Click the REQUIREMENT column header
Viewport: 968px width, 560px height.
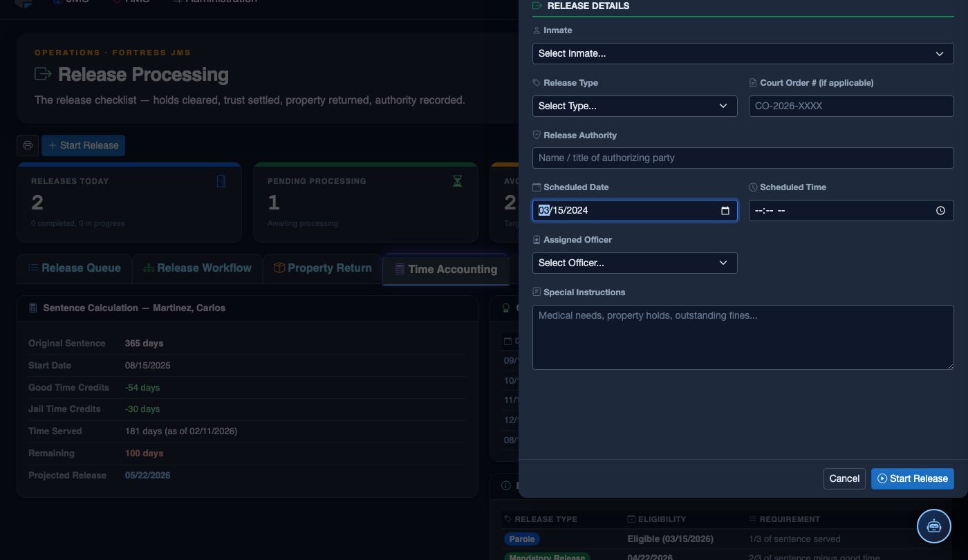(784, 519)
